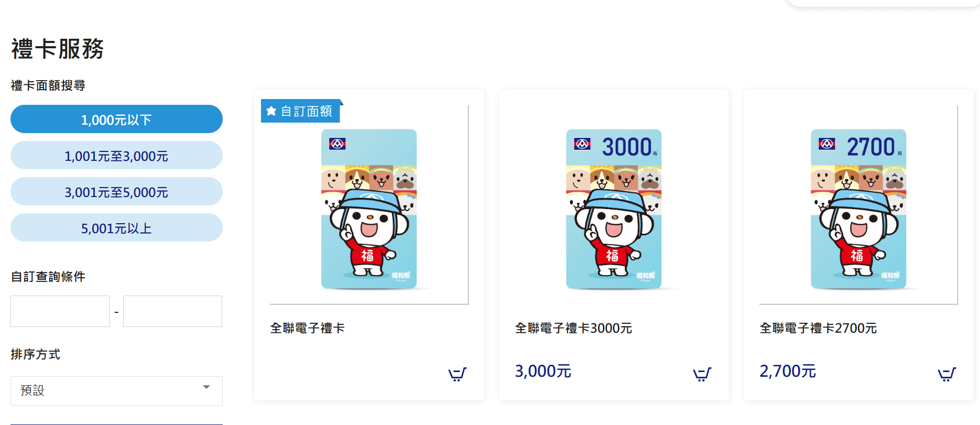Apply the 5,001元以上 price filter
The image size is (980, 425).
coord(116,227)
